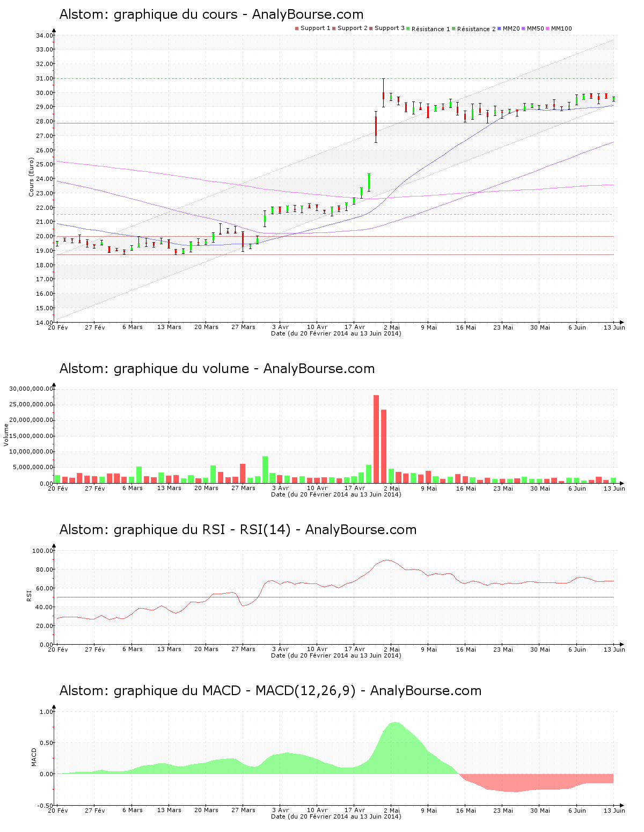This screenshot has height=832, width=644.
Task: Click the candlestick with wick reaching 31.00
Action: (383, 93)
